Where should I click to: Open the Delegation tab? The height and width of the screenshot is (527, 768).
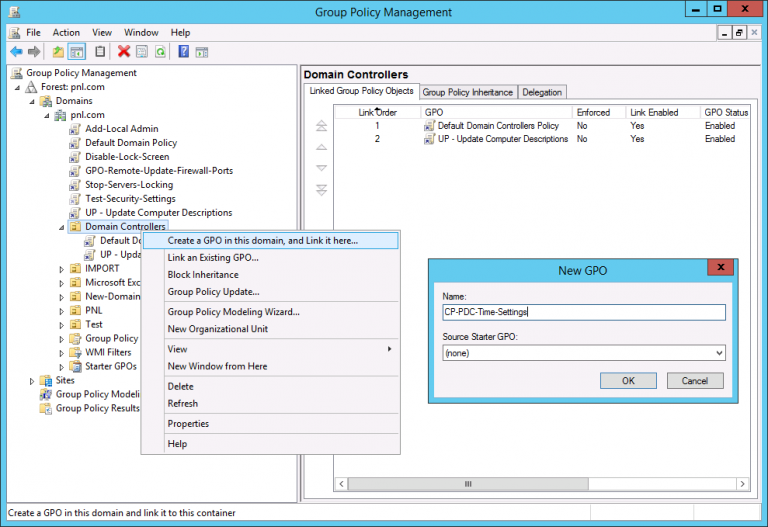(x=542, y=92)
